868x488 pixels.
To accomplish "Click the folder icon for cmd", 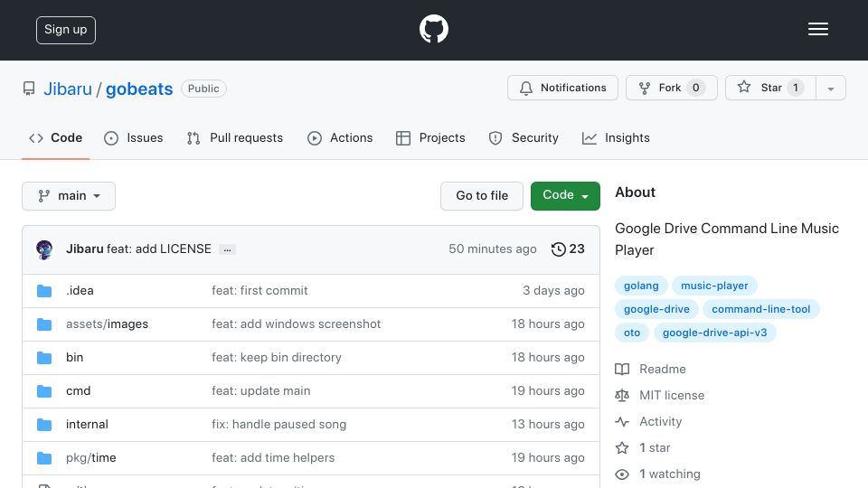I will (x=44, y=391).
